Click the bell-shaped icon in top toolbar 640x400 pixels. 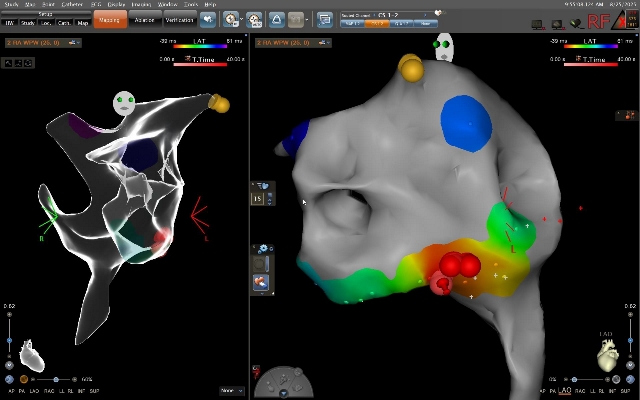click(x=277, y=19)
